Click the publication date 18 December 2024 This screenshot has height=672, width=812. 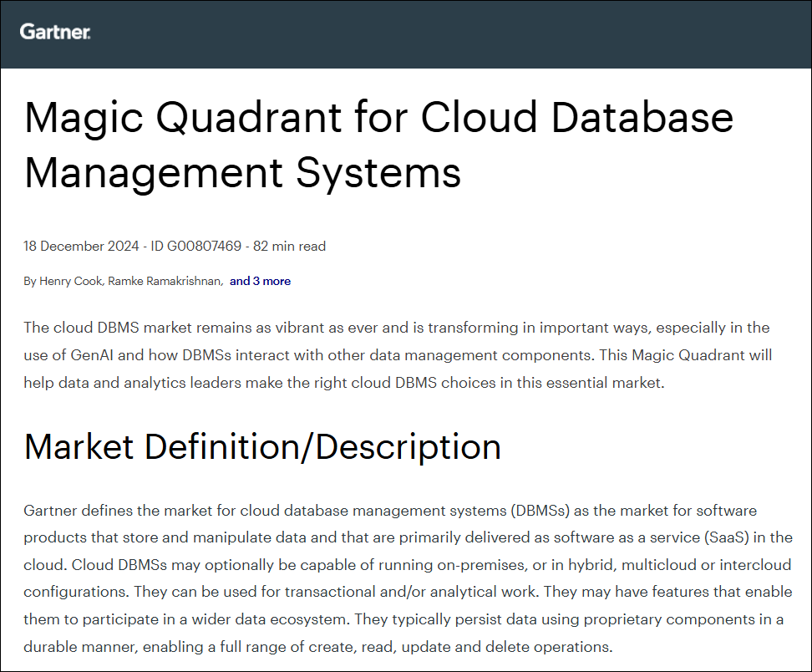point(81,247)
